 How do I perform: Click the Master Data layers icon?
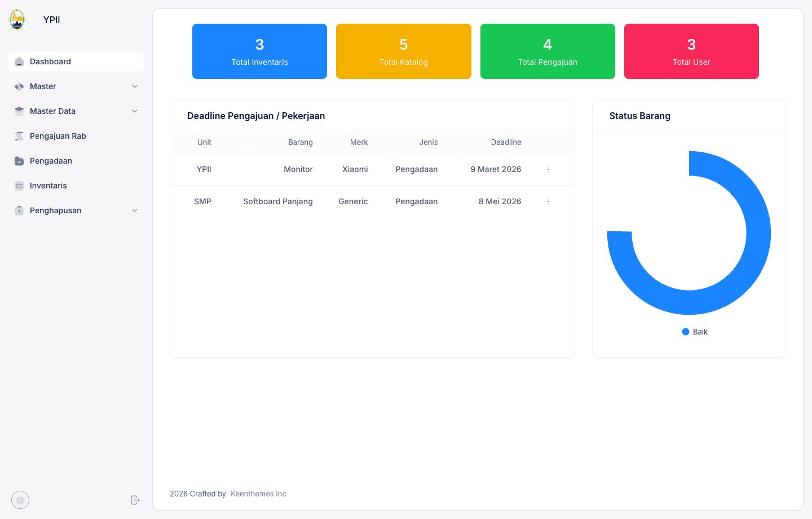19,111
